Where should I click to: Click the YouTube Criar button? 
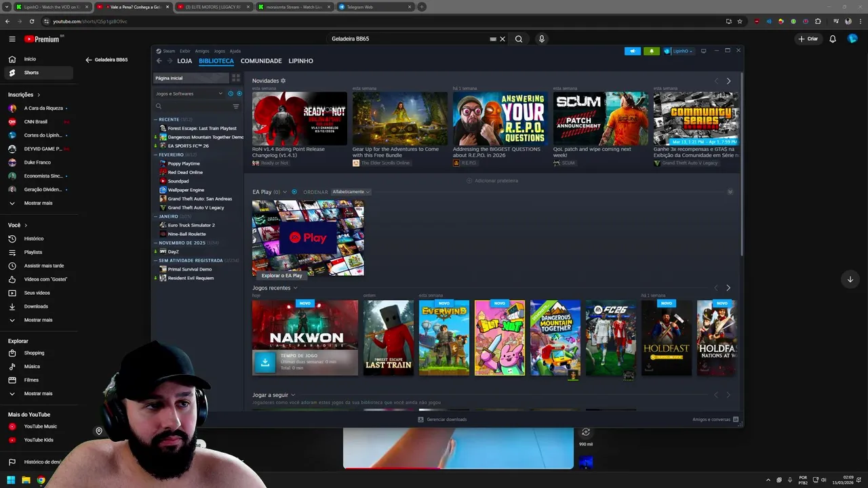click(x=808, y=39)
